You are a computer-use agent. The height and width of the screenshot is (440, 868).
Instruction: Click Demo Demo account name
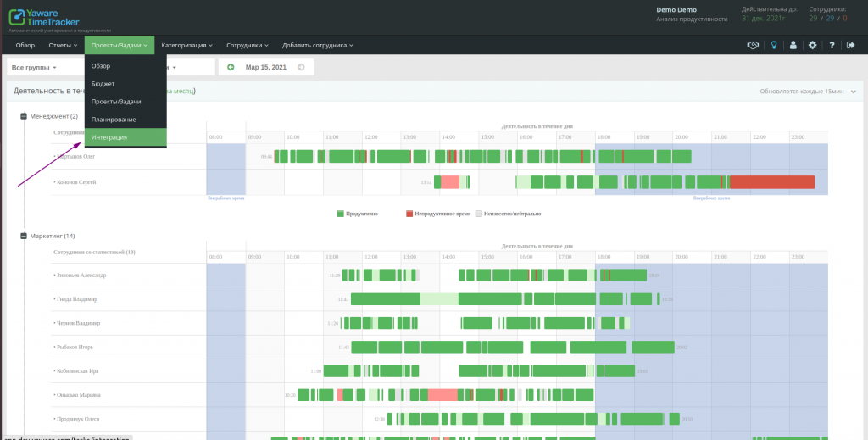(x=676, y=10)
